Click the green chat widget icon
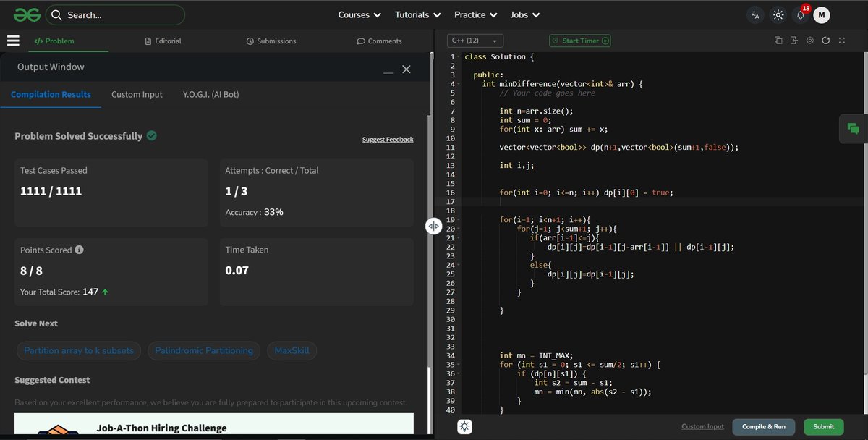Viewport: 868px width, 440px height. coord(854,129)
